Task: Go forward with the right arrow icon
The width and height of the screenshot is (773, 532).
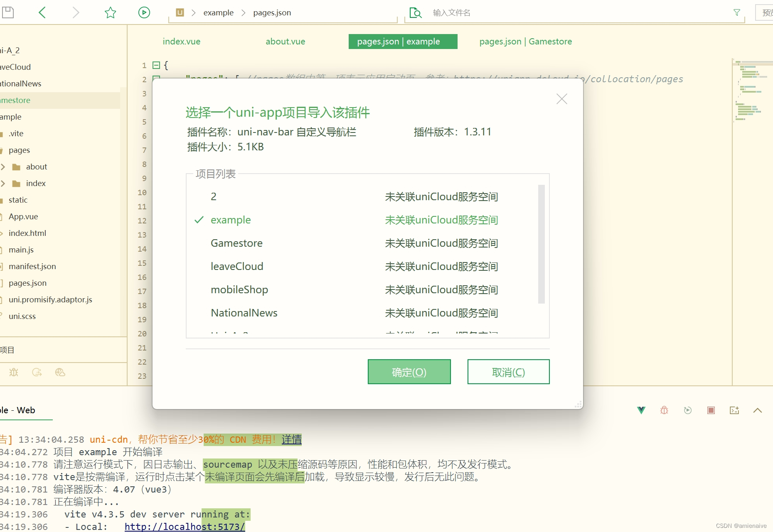Action: [76, 12]
